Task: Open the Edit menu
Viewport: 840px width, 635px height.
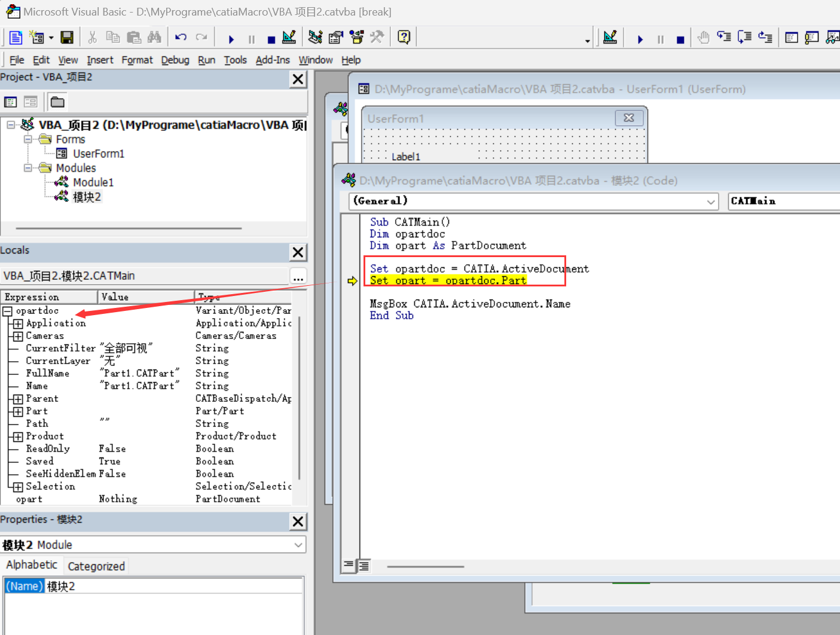Action: [x=41, y=60]
